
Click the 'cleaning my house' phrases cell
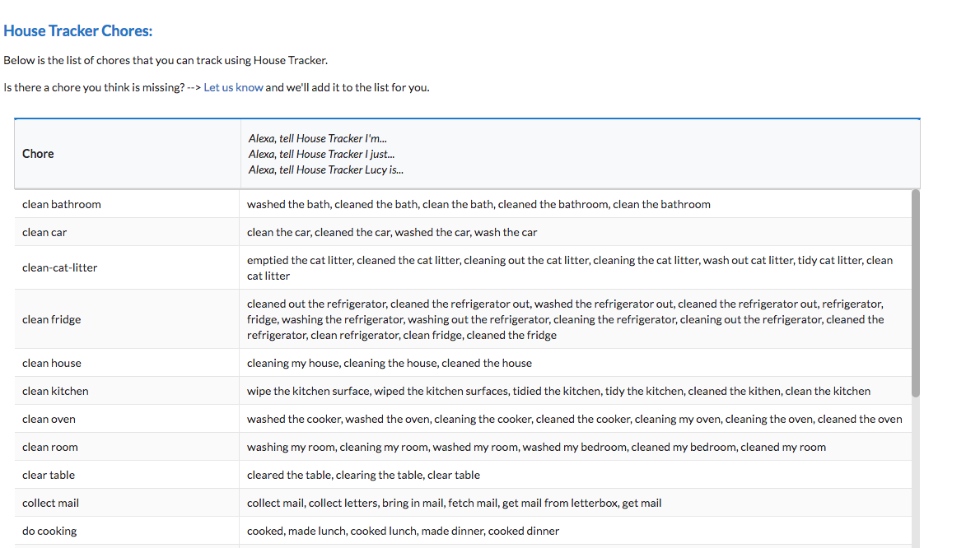coord(576,363)
